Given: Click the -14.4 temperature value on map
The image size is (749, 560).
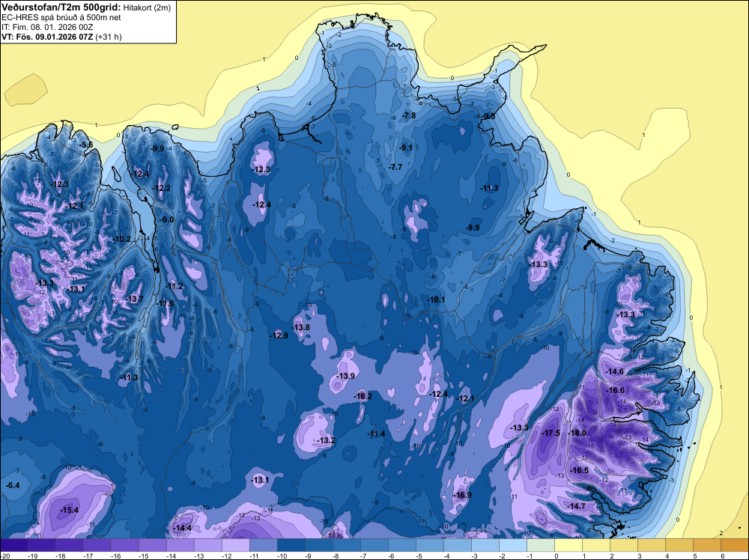Looking at the screenshot, I should point(183,528).
